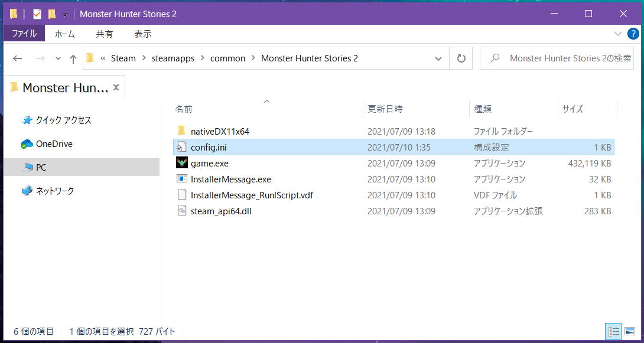Go forward with the right arrow
Screen dimensions: 644x343
click(x=40, y=58)
